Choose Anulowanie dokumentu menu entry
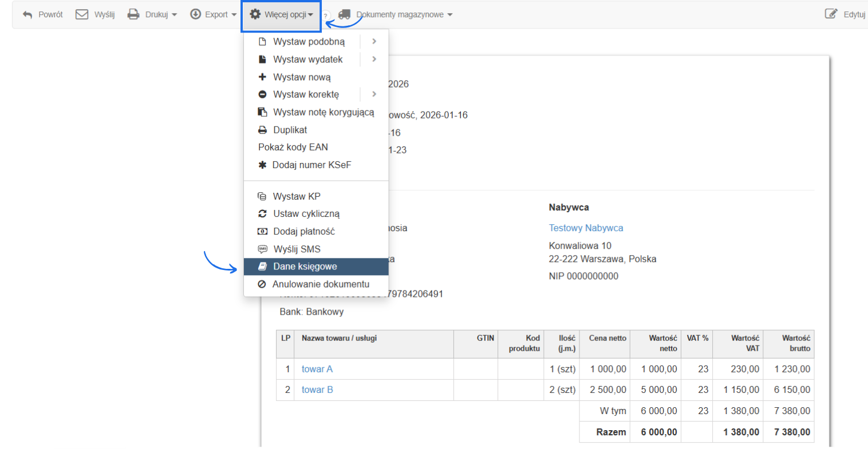868x449 pixels. tap(321, 284)
